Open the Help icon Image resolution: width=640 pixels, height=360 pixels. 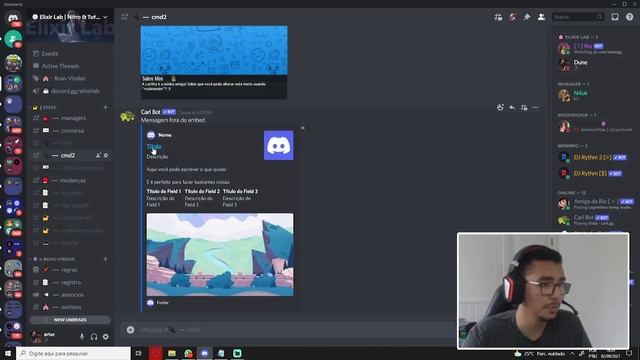click(x=629, y=17)
